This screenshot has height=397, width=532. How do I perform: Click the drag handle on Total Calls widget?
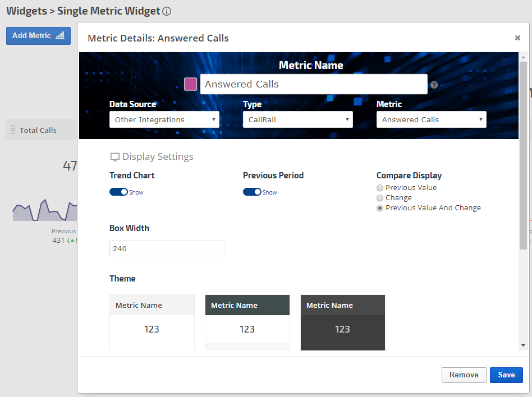click(13, 130)
